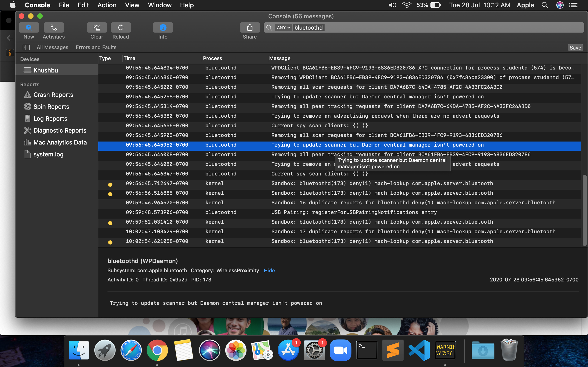Toggle the Activities toolbar button
588x367 pixels.
click(54, 28)
